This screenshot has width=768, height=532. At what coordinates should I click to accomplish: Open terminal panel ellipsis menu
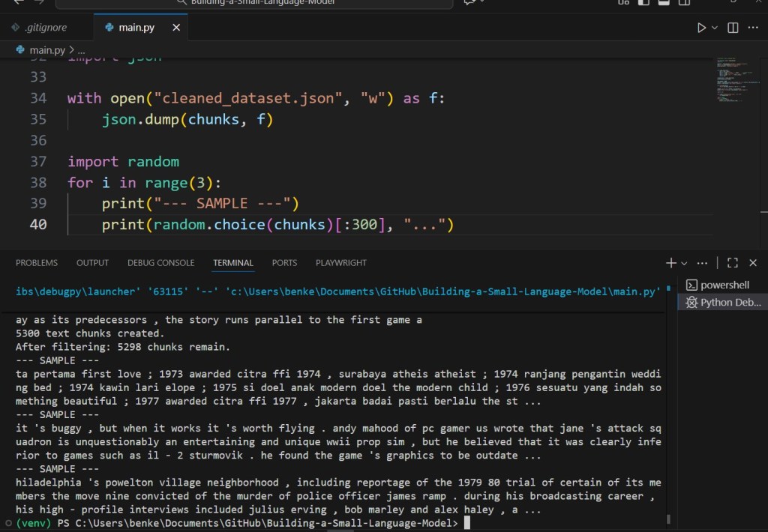tap(702, 263)
